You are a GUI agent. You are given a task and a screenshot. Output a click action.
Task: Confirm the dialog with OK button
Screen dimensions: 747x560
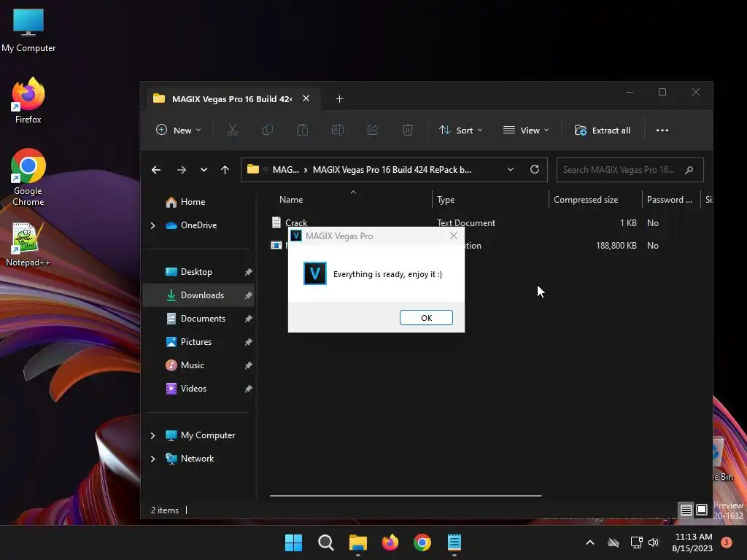(x=426, y=318)
